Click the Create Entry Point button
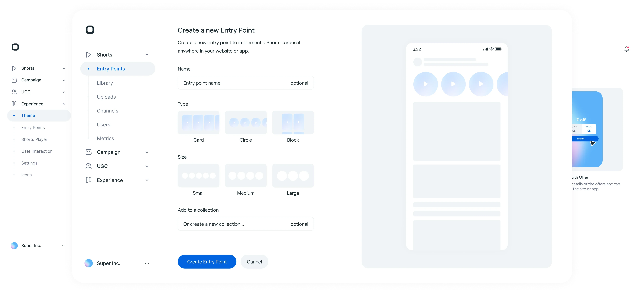 [207, 262]
